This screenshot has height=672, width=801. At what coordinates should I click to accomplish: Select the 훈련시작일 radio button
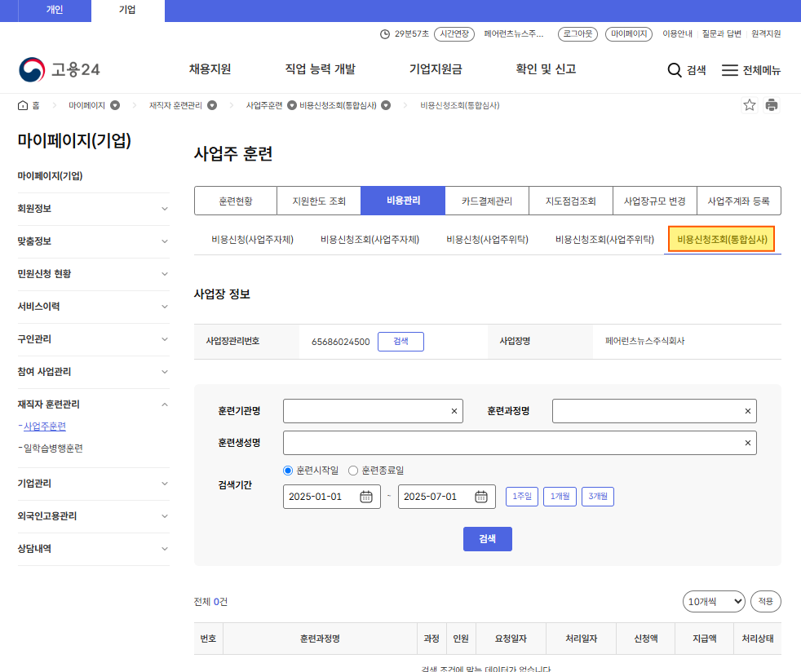[x=288, y=471]
